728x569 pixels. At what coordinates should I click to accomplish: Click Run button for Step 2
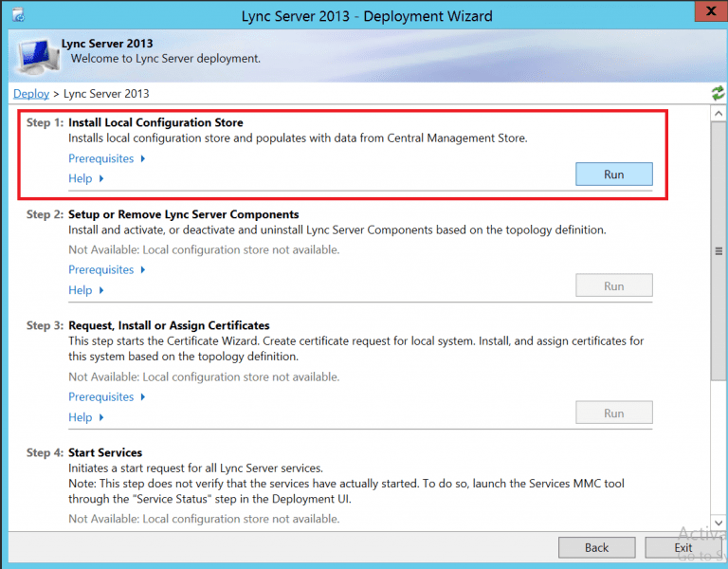pyautogui.click(x=613, y=285)
